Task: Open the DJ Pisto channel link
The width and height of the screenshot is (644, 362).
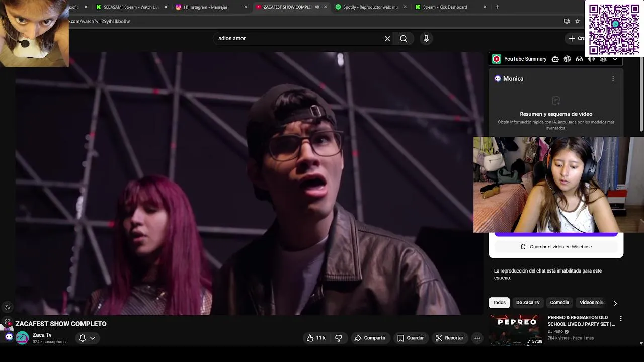Action: 555,331
